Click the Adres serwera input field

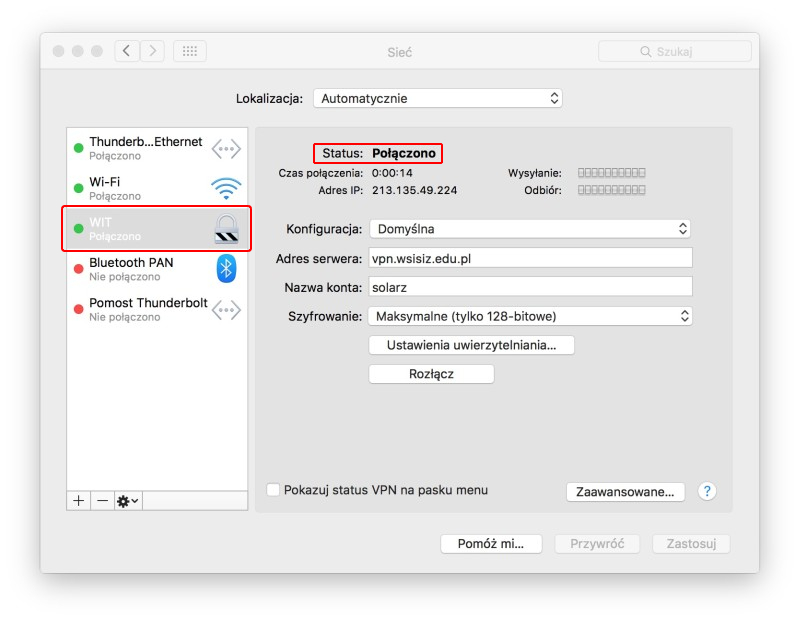[530, 258]
